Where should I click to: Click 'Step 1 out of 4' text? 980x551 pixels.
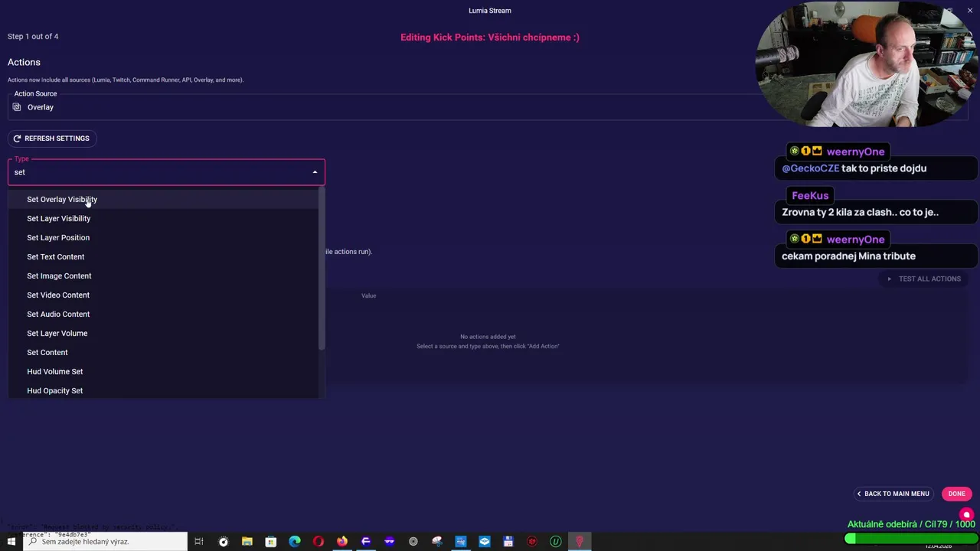[x=33, y=37]
